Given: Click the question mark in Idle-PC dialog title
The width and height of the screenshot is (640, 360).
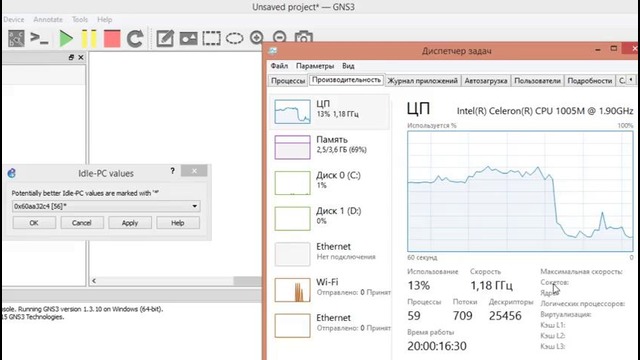Looking at the screenshot, I should pos(172,171).
